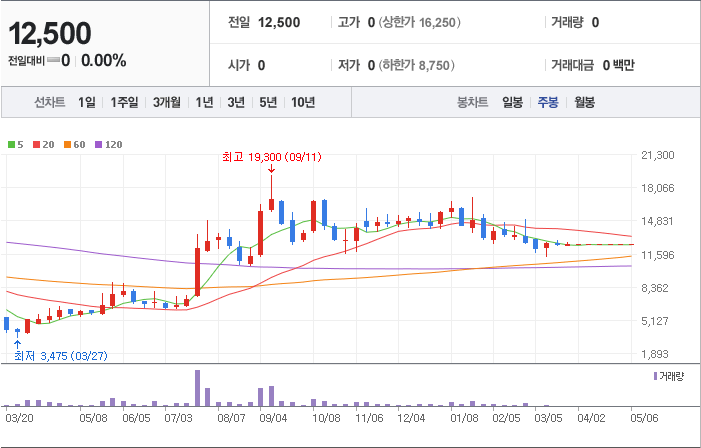Select the 1일 line chart period
Viewport: 701px width, 448px height.
[x=87, y=102]
